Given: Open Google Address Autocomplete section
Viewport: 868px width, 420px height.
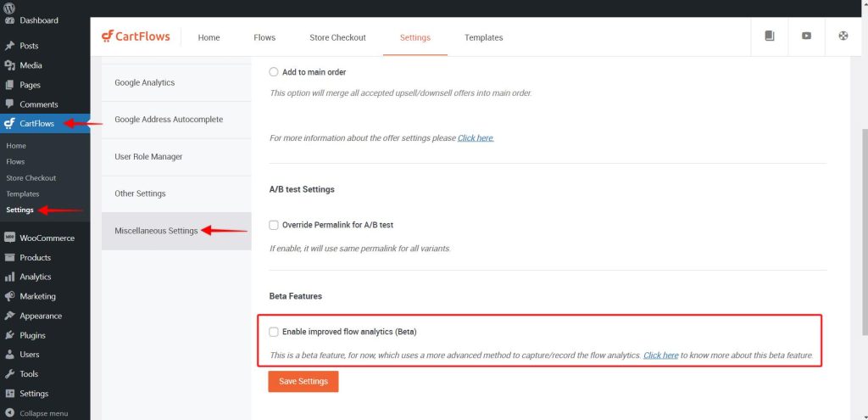Looking at the screenshot, I should (176, 120).
